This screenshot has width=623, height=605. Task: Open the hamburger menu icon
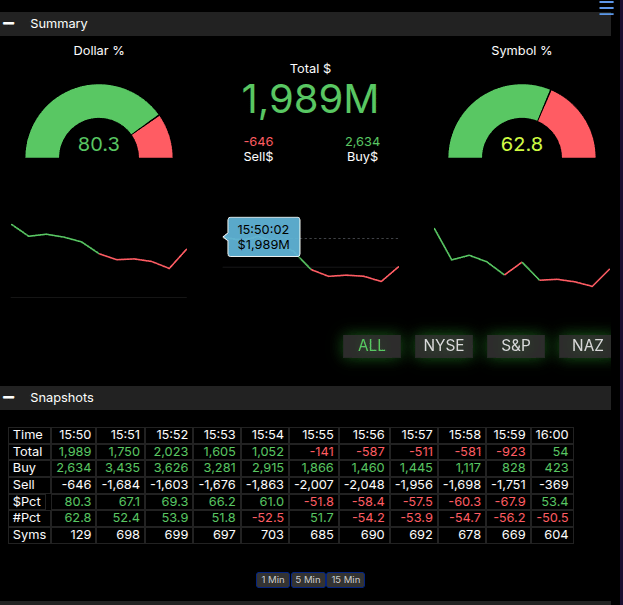pos(606,9)
